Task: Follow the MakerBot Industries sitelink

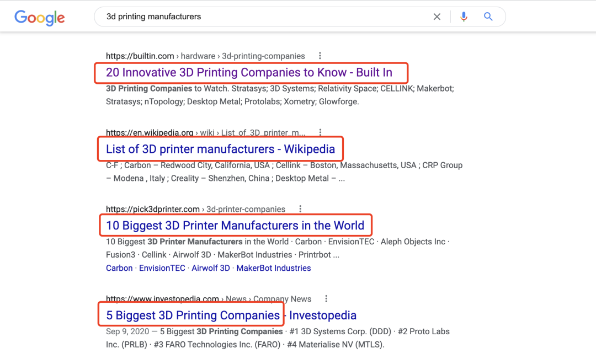Action: (x=274, y=268)
